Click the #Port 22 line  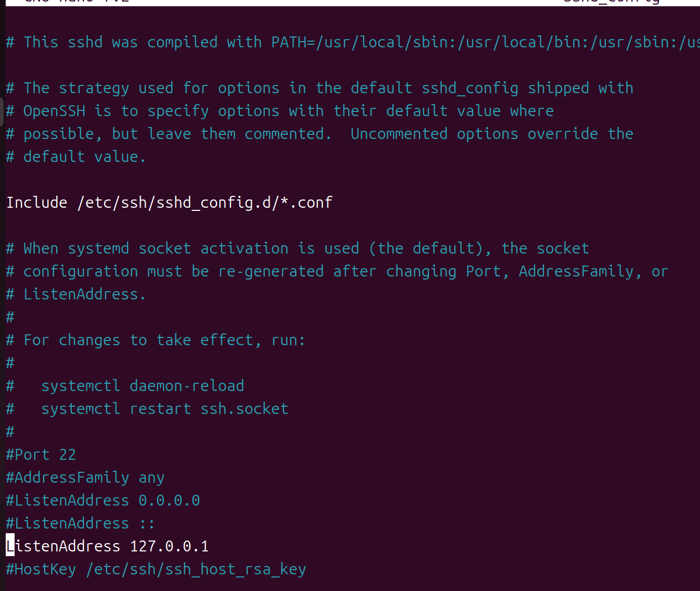(41, 455)
